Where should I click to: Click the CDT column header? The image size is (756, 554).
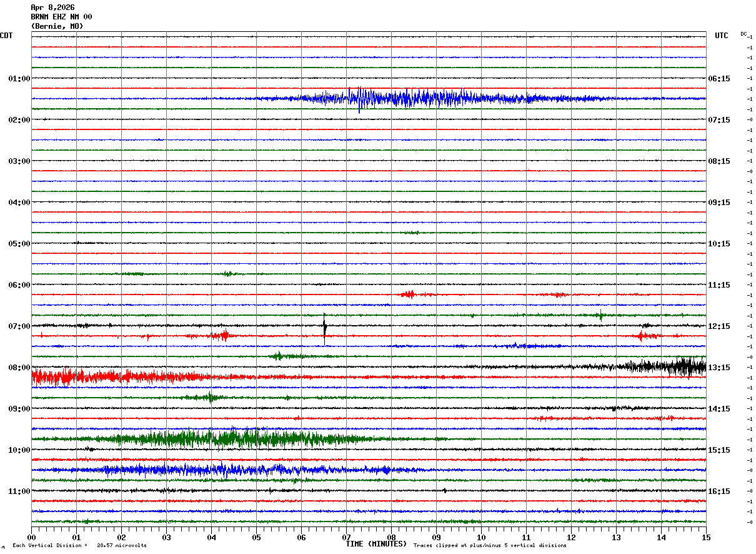click(x=6, y=36)
